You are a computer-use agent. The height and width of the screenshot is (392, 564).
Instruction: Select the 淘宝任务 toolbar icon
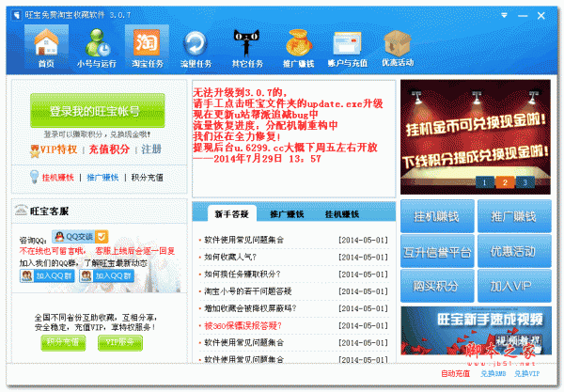(x=148, y=47)
